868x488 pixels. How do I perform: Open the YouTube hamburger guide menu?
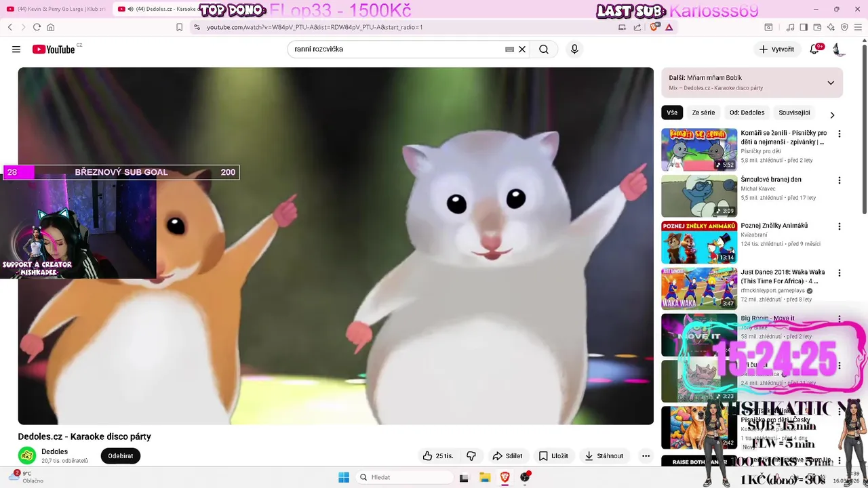pos(16,49)
